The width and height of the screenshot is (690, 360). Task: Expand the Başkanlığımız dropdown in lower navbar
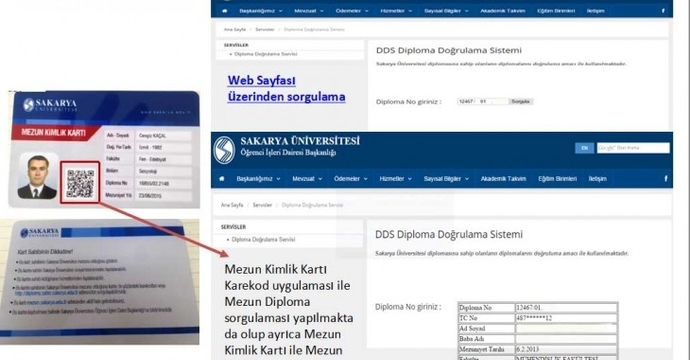(258, 179)
